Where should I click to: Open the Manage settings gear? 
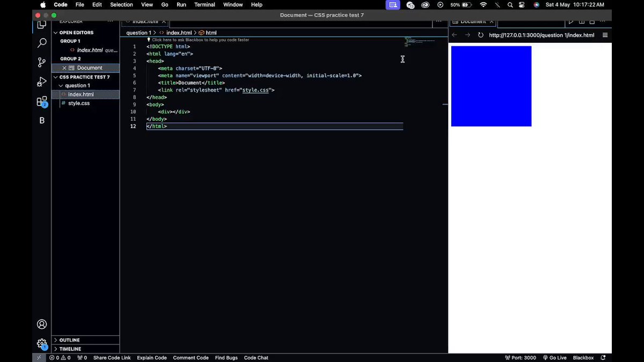[x=42, y=344]
